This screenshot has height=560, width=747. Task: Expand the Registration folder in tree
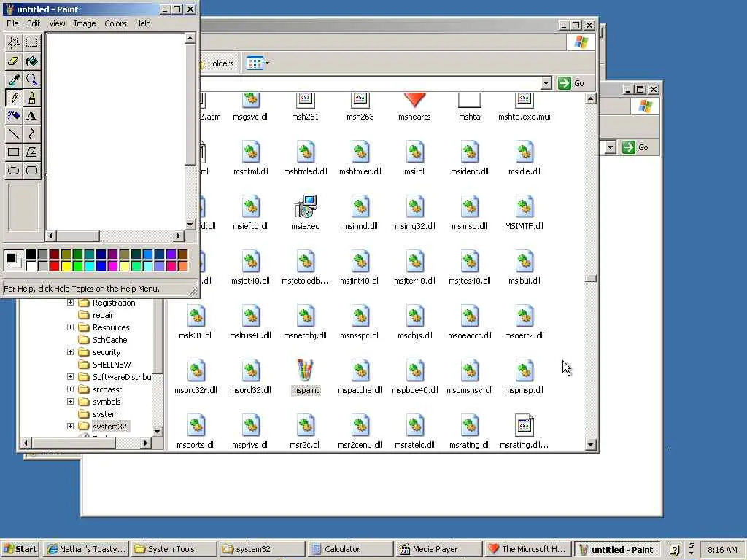coord(71,303)
